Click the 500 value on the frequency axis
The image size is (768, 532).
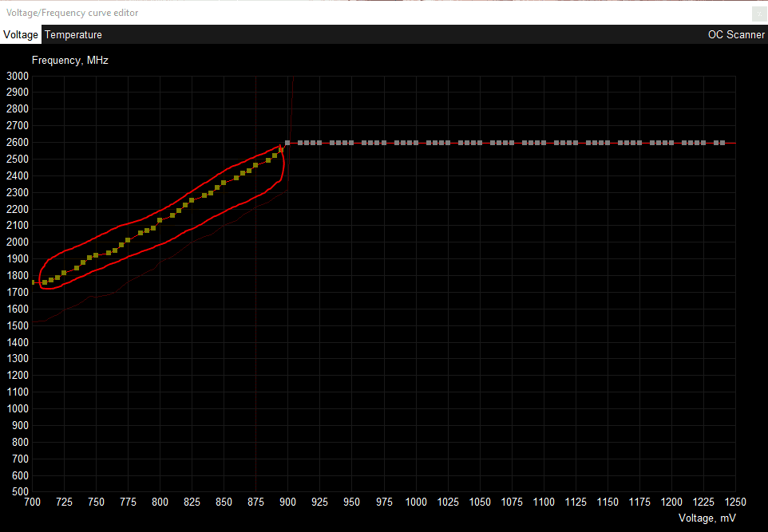pyautogui.click(x=20, y=492)
